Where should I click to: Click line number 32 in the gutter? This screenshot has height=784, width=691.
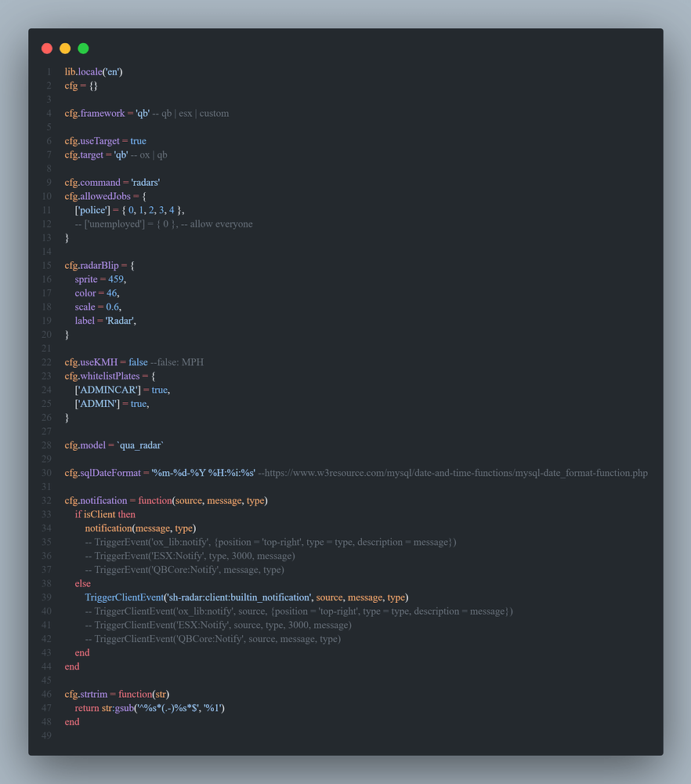tap(48, 500)
